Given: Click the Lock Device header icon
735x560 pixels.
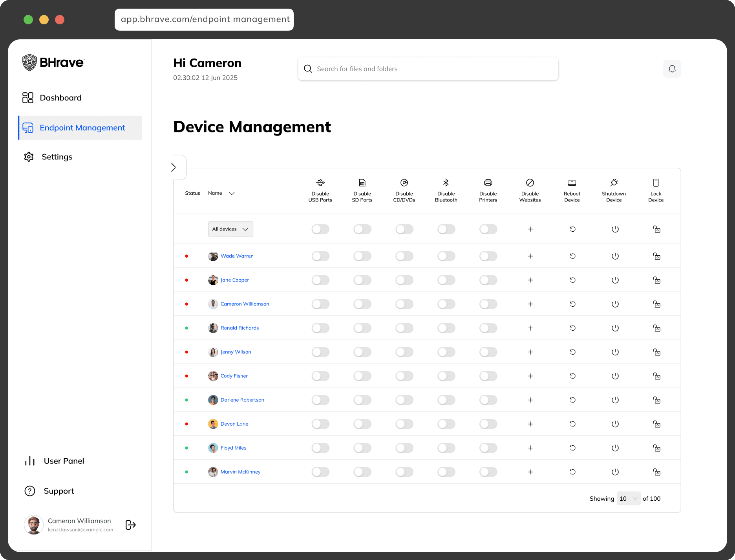Looking at the screenshot, I should pos(656,183).
